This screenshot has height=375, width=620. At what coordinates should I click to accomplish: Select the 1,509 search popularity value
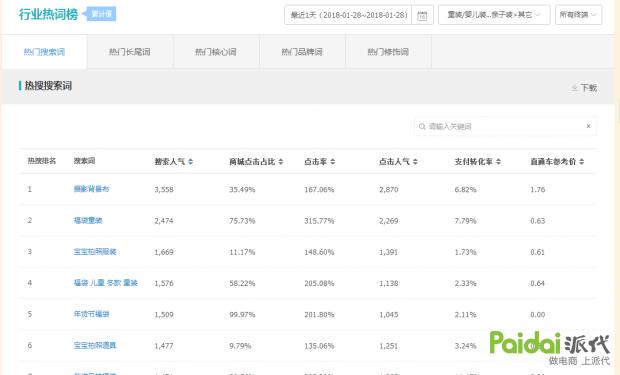[164, 314]
